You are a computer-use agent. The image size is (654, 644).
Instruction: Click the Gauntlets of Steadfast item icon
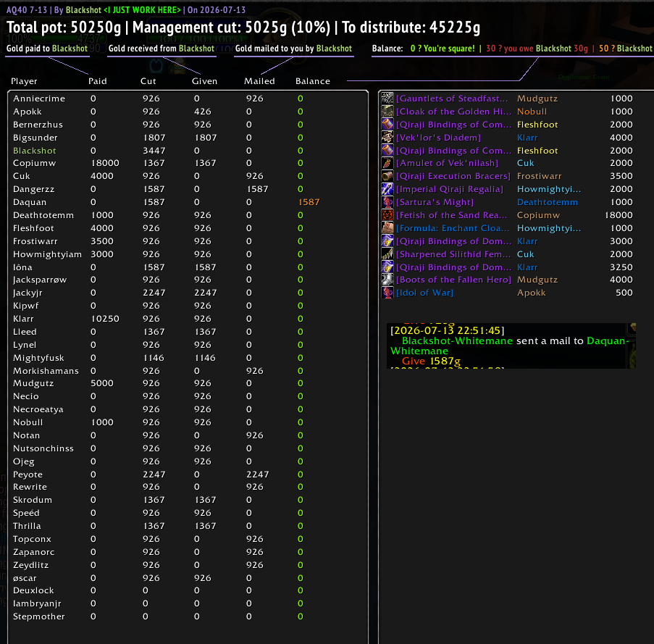(x=387, y=99)
